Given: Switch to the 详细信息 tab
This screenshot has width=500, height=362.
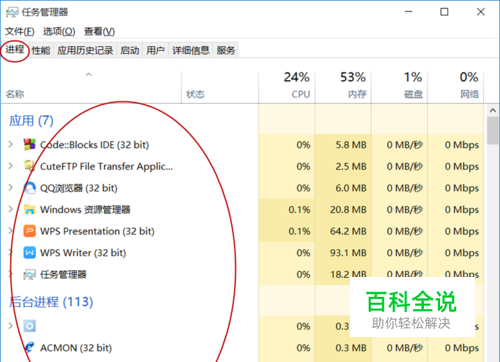Looking at the screenshot, I should [x=191, y=50].
